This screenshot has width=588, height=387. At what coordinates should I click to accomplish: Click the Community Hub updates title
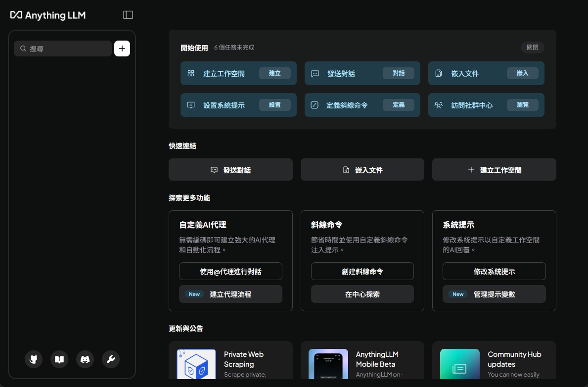(x=514, y=359)
